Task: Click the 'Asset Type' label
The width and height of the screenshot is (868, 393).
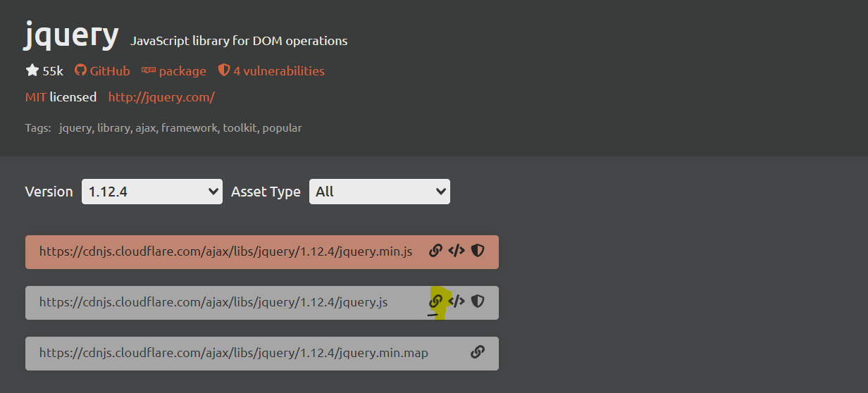Action: click(266, 192)
